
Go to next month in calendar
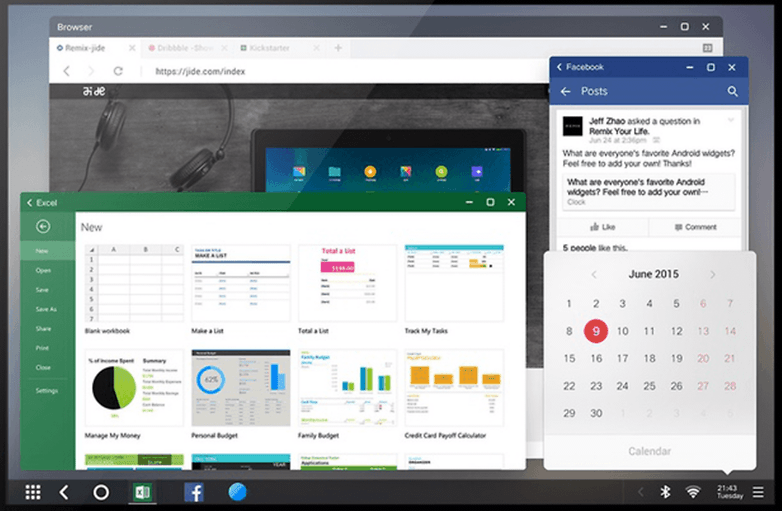[713, 274]
